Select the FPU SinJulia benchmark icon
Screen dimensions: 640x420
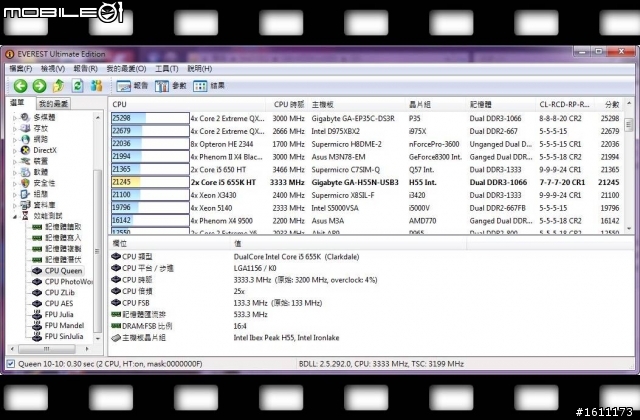(37, 337)
